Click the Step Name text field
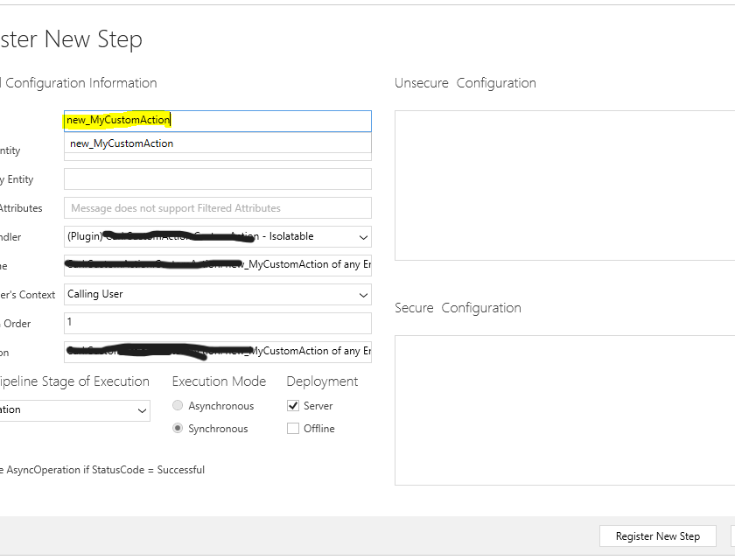The height and width of the screenshot is (560, 735). (217, 265)
